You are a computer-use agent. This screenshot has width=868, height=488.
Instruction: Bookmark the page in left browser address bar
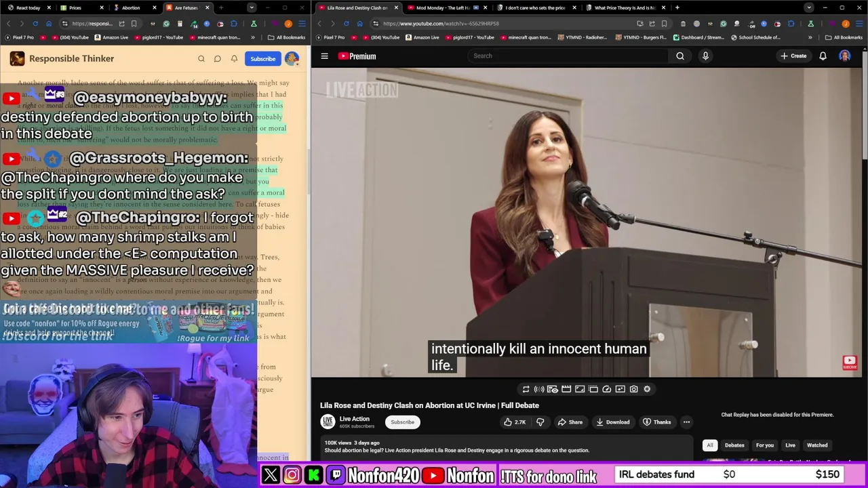point(134,24)
